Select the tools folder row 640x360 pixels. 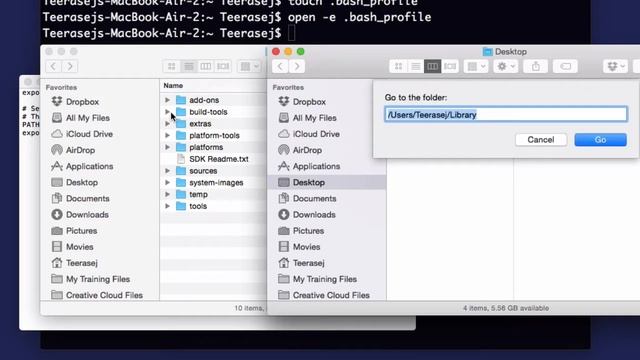pyautogui.click(x=213, y=207)
